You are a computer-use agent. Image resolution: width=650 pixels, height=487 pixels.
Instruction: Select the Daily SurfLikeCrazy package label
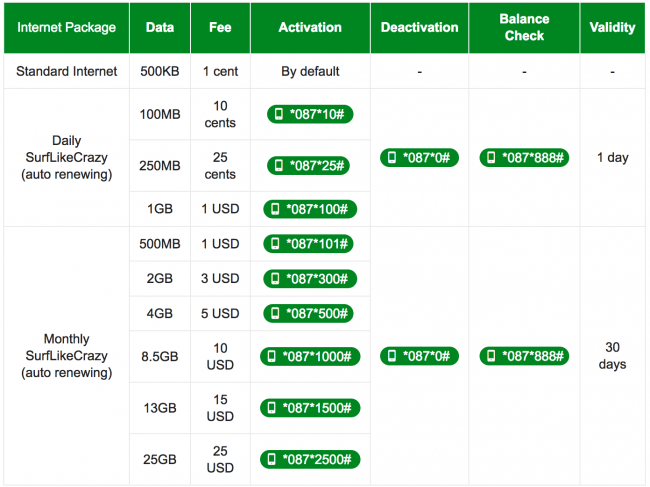(x=66, y=157)
